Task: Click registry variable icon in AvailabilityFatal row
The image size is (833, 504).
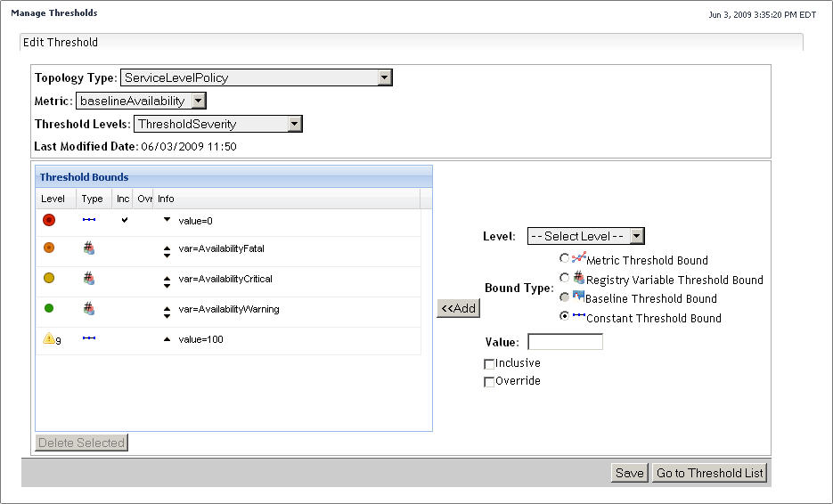Action: pyautogui.click(x=89, y=248)
